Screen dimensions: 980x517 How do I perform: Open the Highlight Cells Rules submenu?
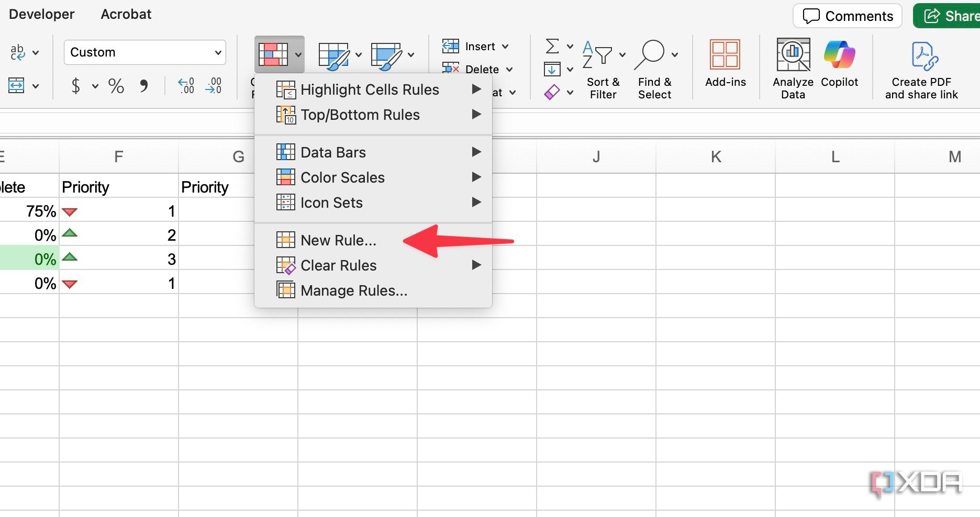pos(370,89)
